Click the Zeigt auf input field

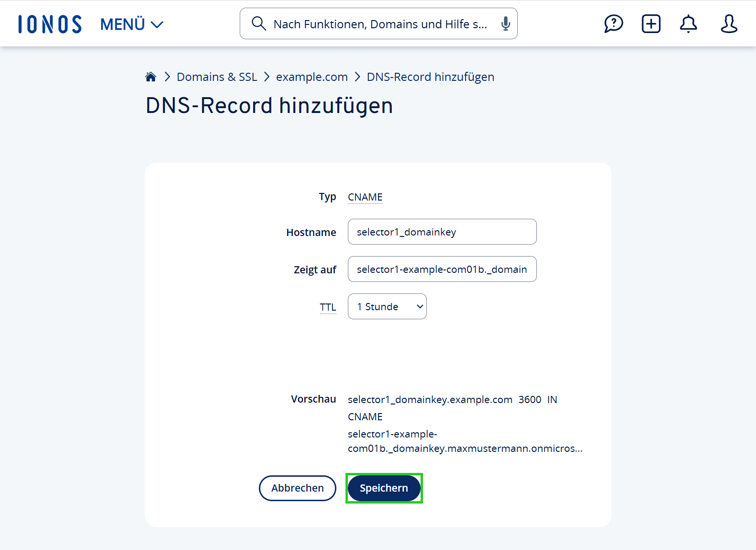[x=442, y=269]
